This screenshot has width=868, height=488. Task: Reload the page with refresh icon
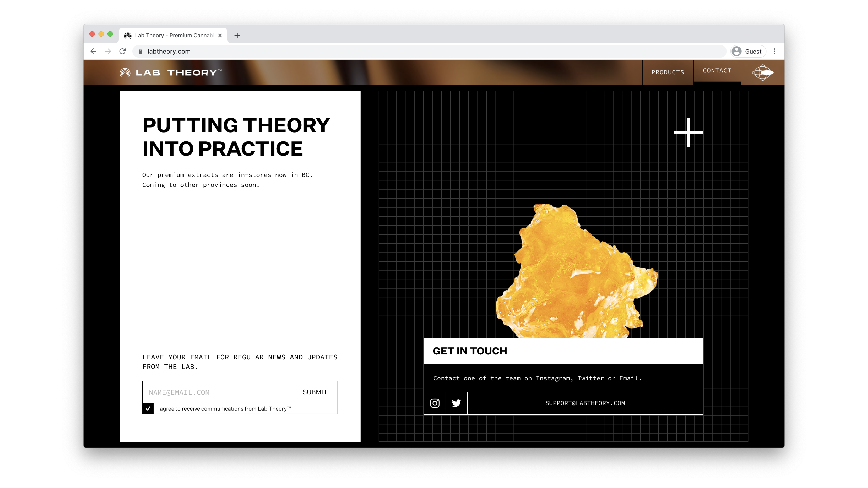coord(123,51)
